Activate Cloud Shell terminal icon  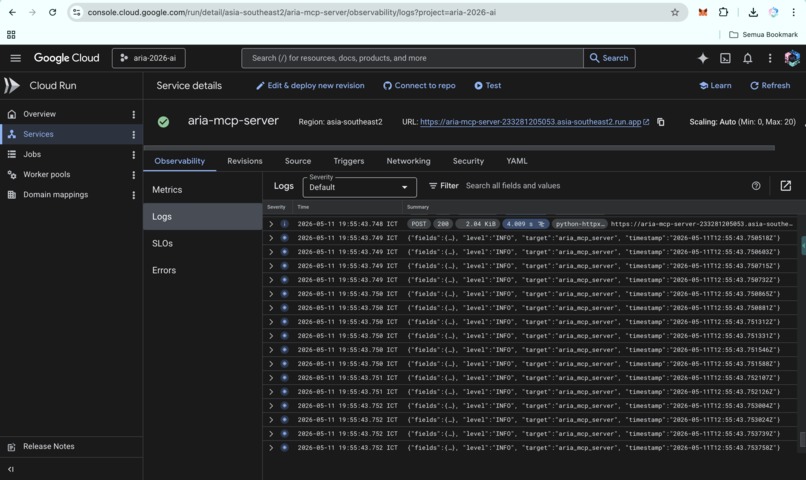[x=725, y=58]
